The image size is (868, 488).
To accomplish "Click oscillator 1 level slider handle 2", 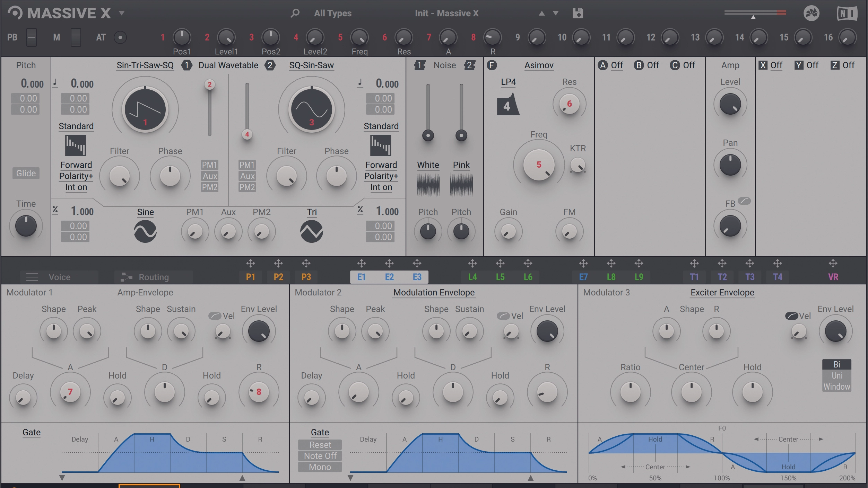I will click(x=209, y=84).
